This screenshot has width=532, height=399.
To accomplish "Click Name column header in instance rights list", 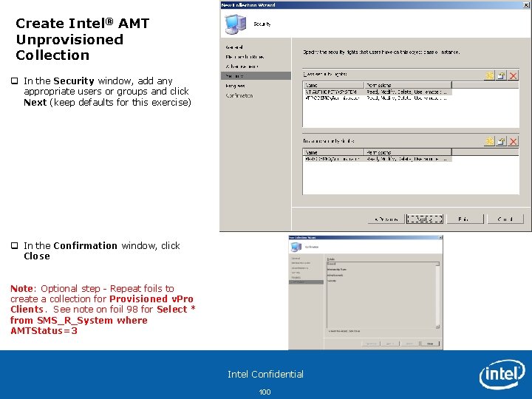I will coord(333,152).
